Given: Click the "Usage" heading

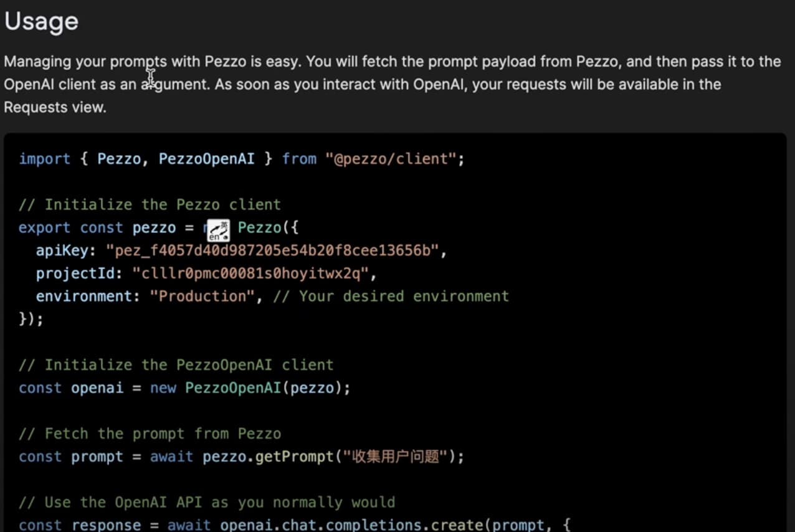Looking at the screenshot, I should [41, 21].
